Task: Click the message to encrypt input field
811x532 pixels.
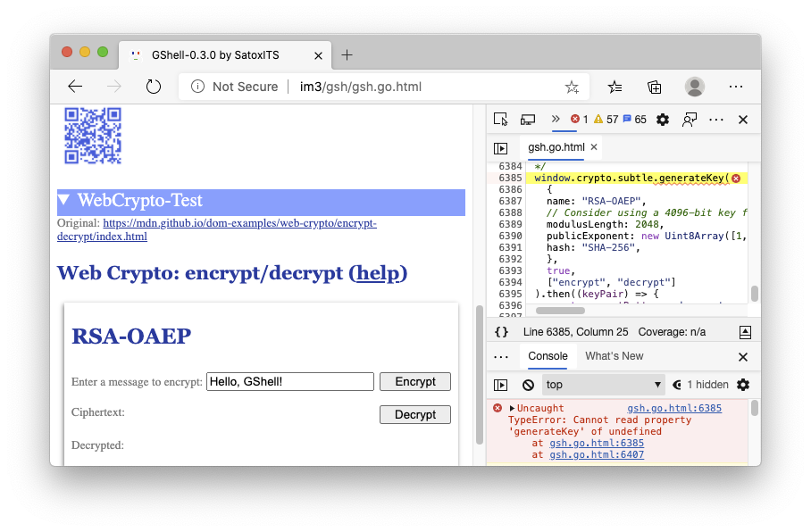Action: (x=289, y=382)
